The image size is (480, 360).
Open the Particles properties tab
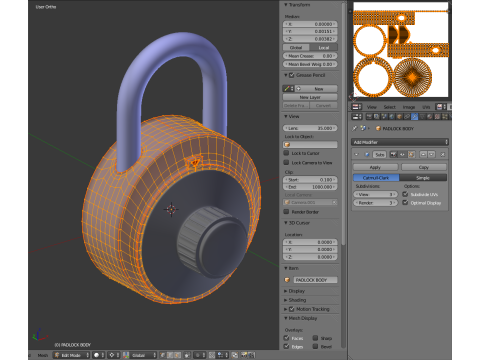point(445,116)
